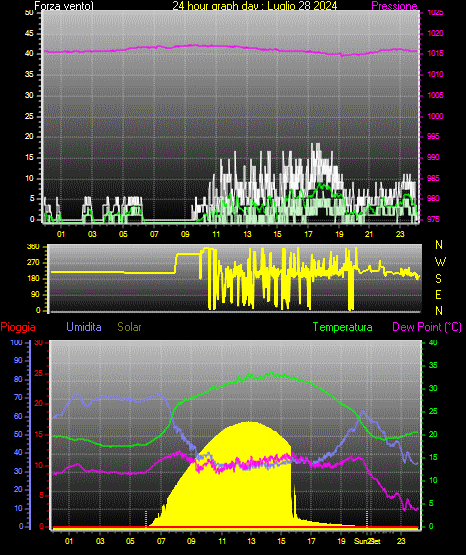
Task: Click the 13 hour tick on wind graph
Action: [247, 234]
